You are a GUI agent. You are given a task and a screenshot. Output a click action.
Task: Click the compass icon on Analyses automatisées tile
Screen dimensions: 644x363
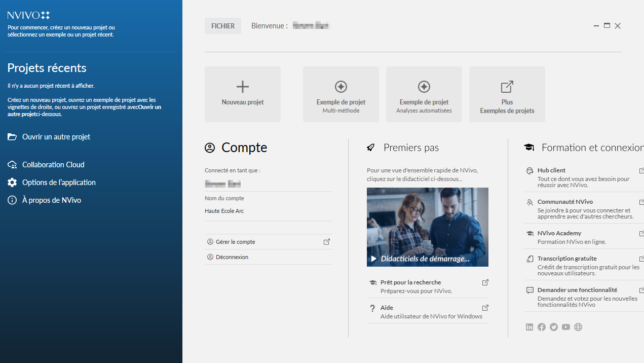click(x=424, y=87)
